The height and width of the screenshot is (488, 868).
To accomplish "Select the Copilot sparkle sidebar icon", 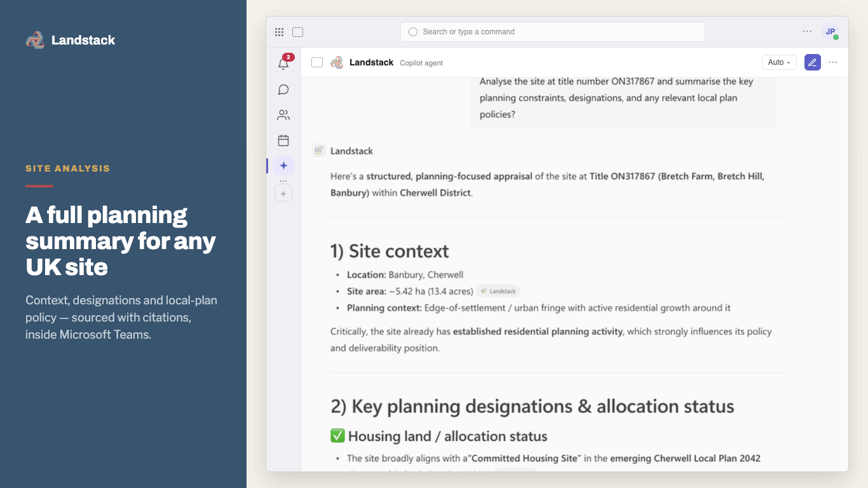I will pyautogui.click(x=283, y=166).
